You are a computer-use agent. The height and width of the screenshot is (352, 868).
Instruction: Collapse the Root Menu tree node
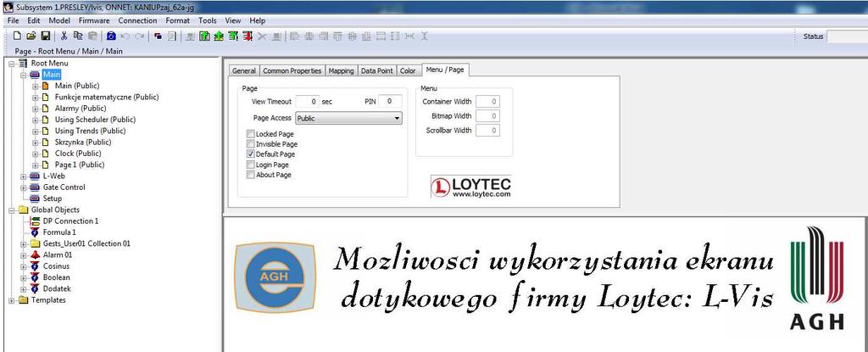(11, 64)
